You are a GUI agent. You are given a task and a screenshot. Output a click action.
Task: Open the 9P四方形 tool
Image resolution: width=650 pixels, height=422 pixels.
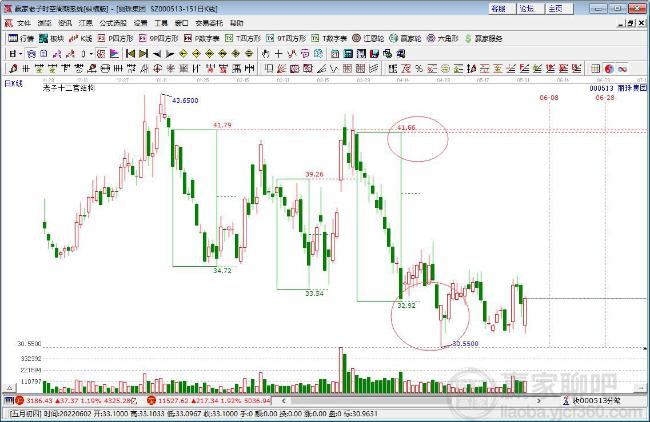(158, 39)
